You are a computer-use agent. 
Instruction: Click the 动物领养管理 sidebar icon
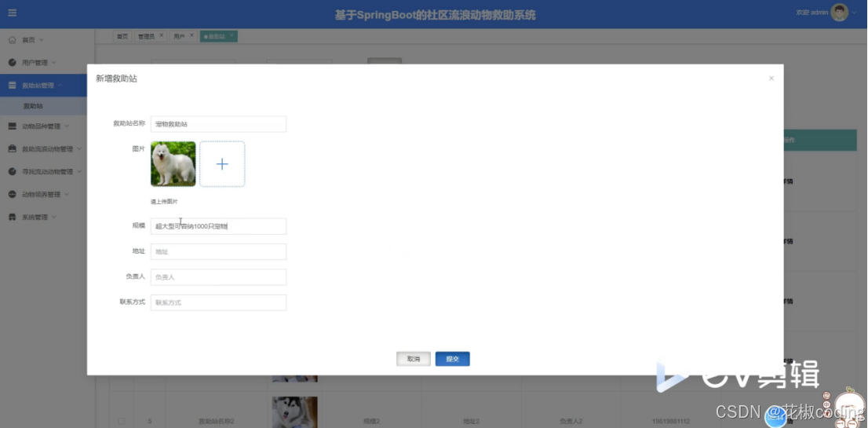pyautogui.click(x=13, y=194)
